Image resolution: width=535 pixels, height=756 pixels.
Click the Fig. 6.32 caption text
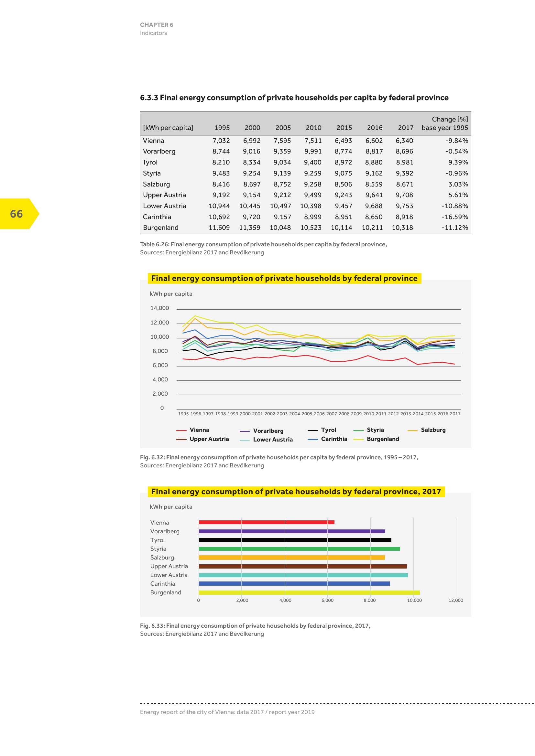[x=279, y=457]
